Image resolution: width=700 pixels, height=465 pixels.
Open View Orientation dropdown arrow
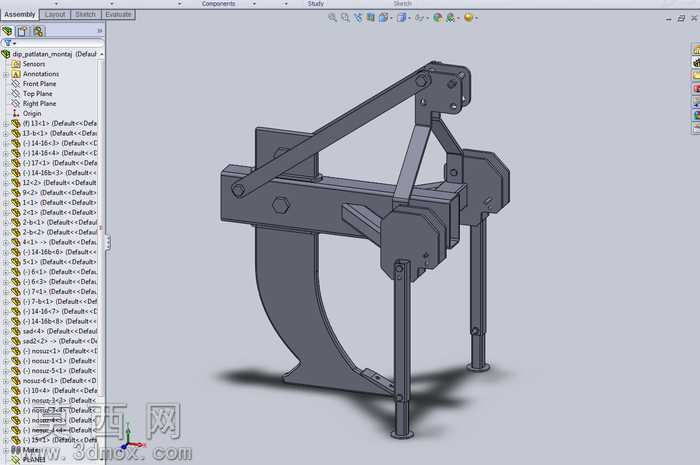pos(391,18)
